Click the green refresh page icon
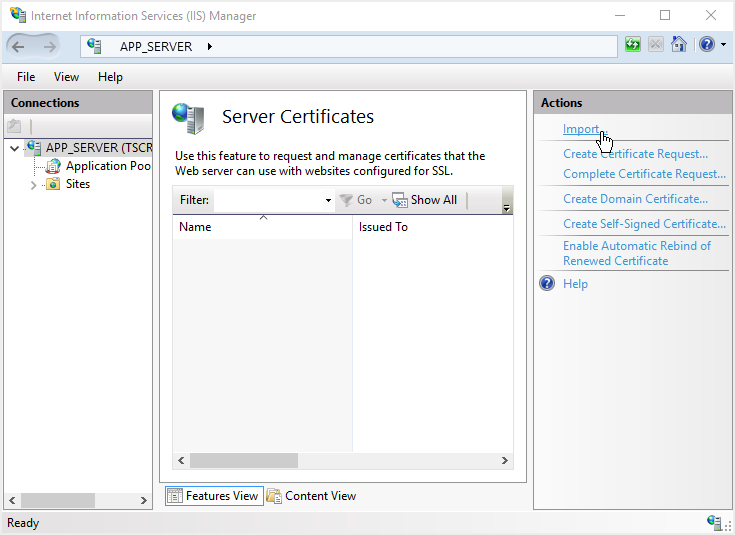735x535 pixels. (x=633, y=45)
